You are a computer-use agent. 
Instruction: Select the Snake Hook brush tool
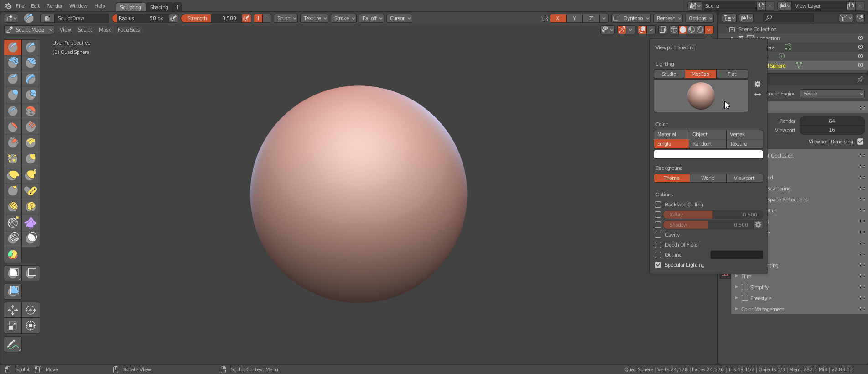tap(31, 175)
